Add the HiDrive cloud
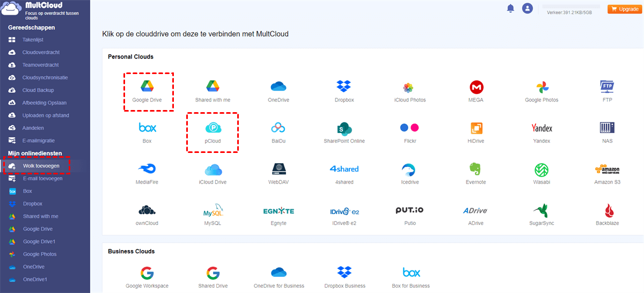Image resolution: width=644 pixels, height=293 pixels. point(476,128)
